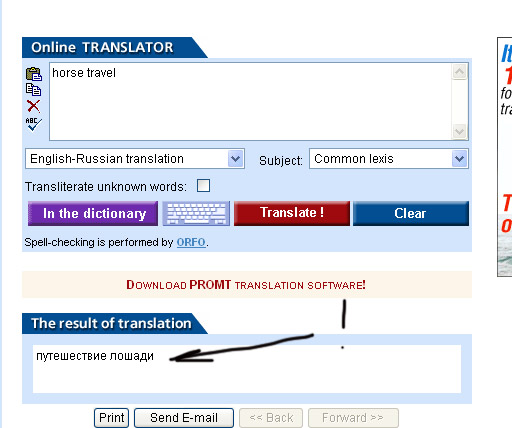This screenshot has width=512, height=428.
Task: Open the virtual keyboard button
Action: coord(196,213)
